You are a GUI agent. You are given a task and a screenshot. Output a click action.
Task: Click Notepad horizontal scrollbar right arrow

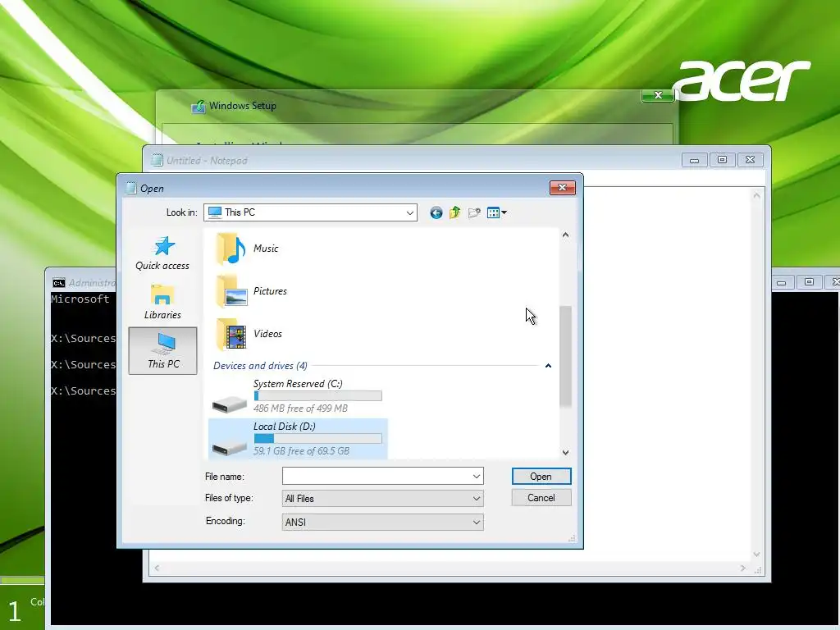pyautogui.click(x=743, y=568)
